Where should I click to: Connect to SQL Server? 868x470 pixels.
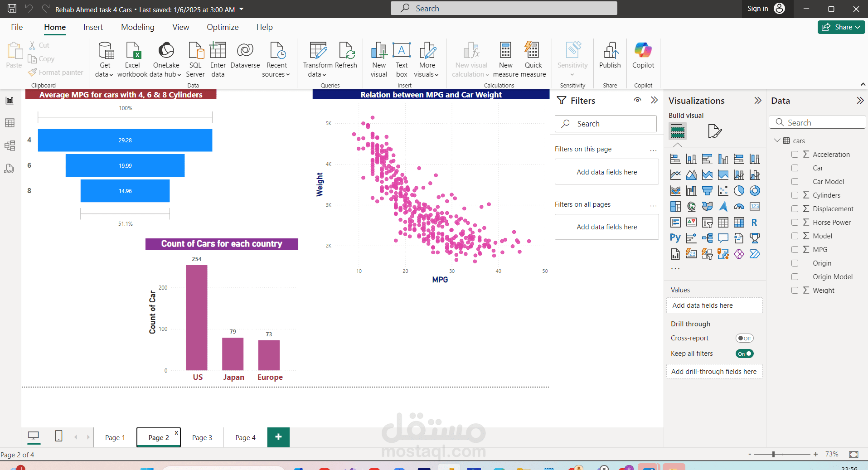[195, 60]
